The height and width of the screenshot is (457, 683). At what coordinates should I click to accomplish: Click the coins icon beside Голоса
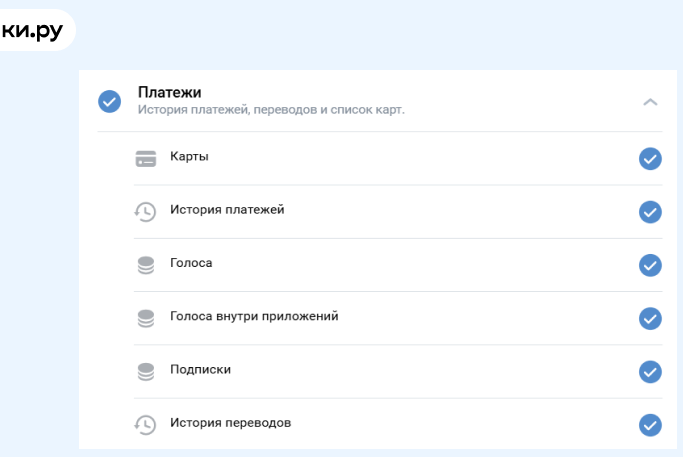[x=146, y=265]
